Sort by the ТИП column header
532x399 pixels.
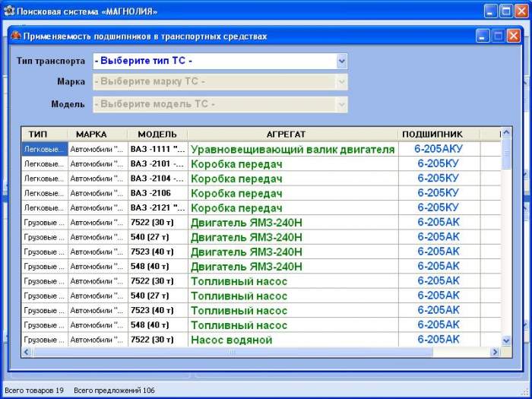tap(44, 135)
